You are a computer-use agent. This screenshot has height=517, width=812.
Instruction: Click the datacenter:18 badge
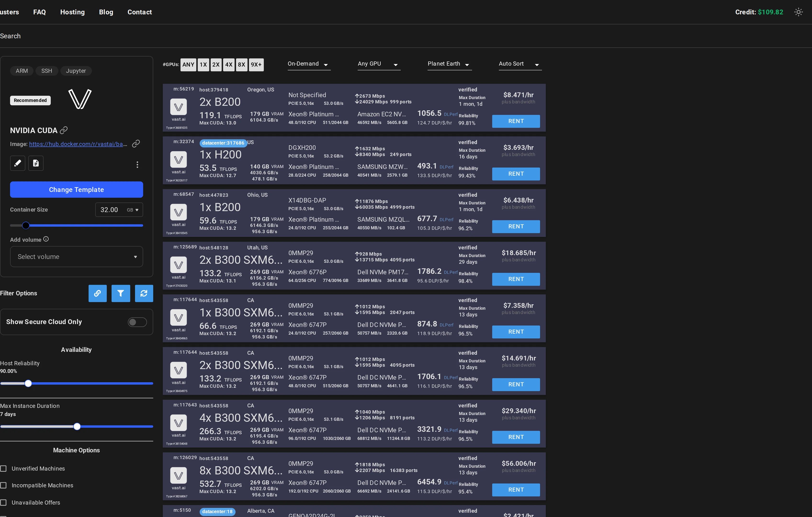(x=218, y=511)
